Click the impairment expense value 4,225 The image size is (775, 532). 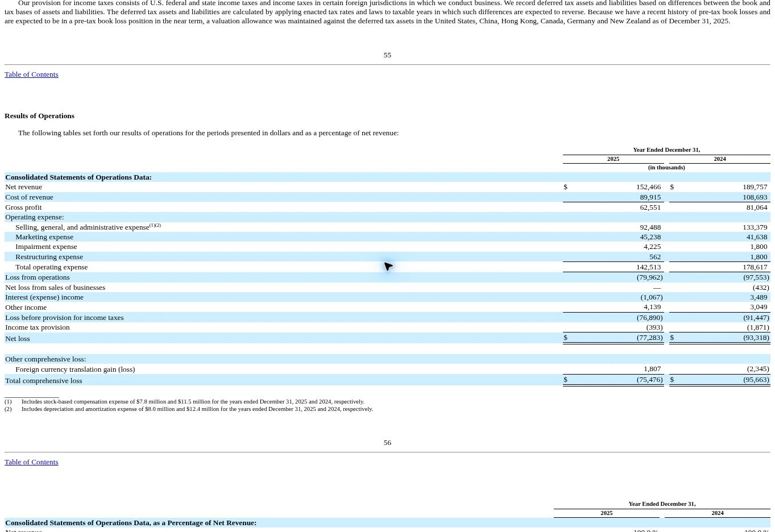pos(652,247)
